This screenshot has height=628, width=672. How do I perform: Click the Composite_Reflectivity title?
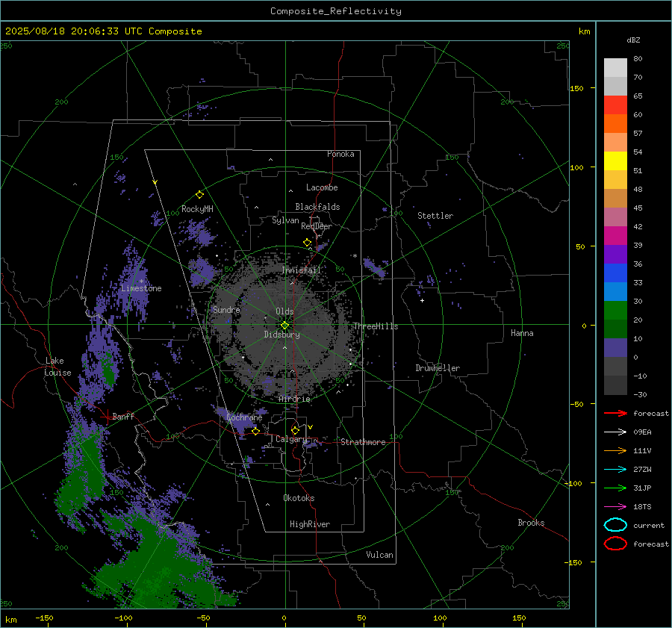point(336,11)
